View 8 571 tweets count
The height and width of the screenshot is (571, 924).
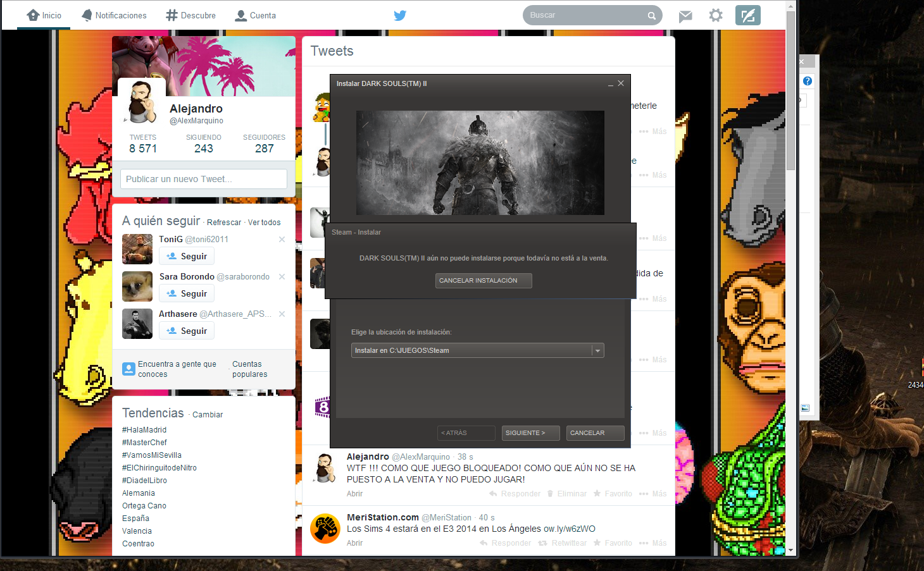point(143,144)
